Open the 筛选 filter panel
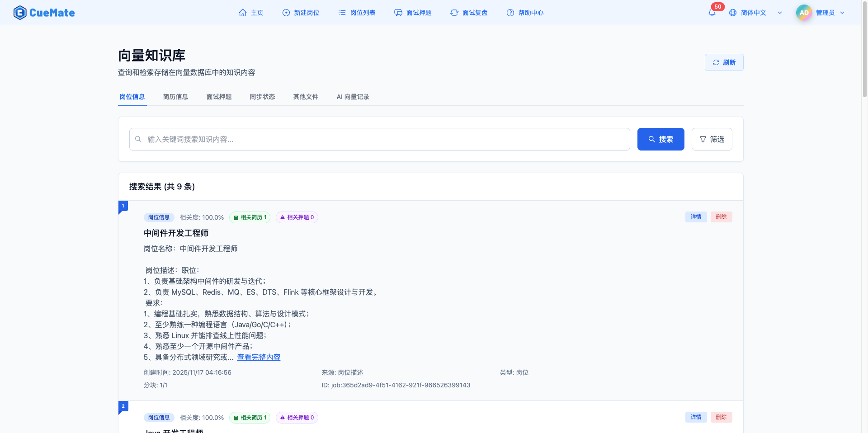The height and width of the screenshot is (433, 868). [x=711, y=139]
